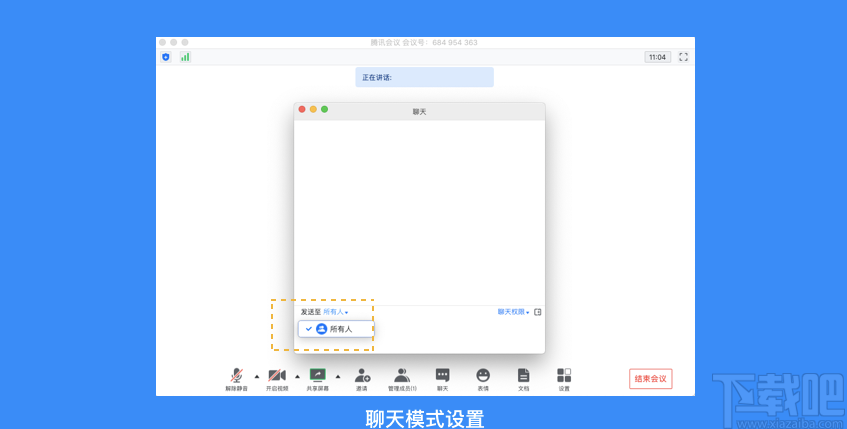Expand share screen options arrow
847x429 pixels.
coord(338,377)
